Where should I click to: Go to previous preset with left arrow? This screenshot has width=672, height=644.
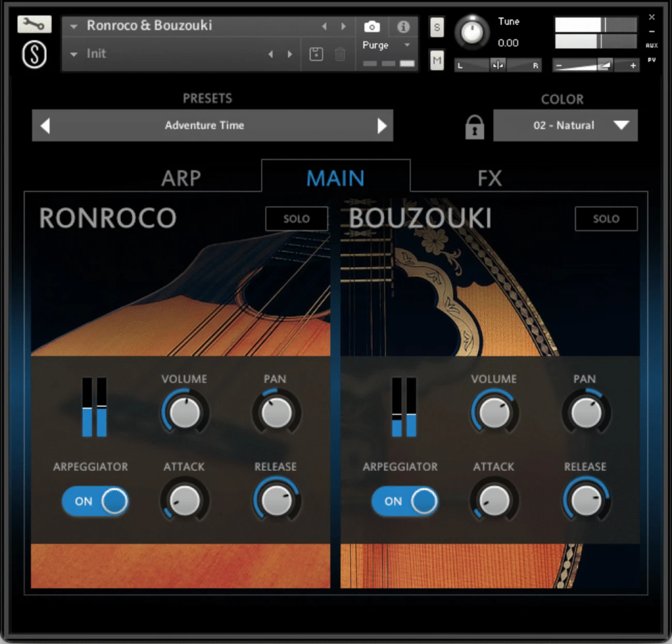[45, 126]
